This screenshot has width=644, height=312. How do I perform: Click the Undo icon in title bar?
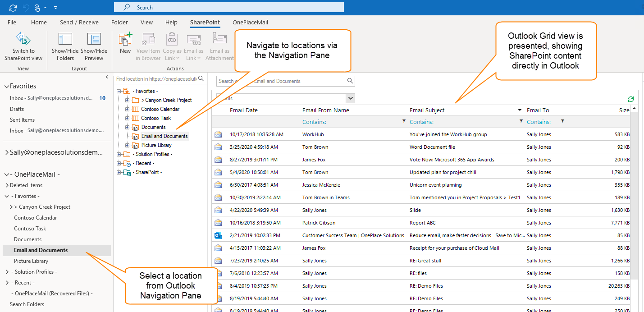tap(26, 7)
